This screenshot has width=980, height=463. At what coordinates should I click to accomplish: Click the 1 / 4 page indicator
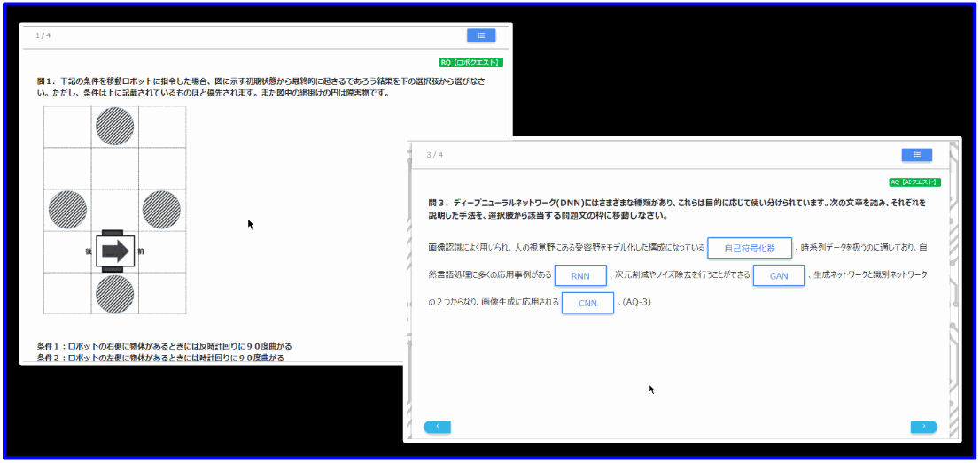click(x=43, y=35)
